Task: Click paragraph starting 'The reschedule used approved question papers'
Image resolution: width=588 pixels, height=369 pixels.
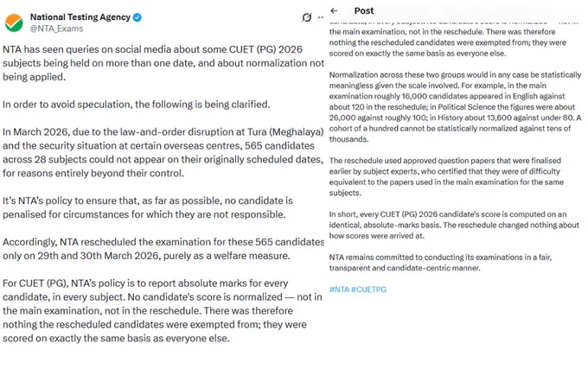Action: (x=446, y=176)
